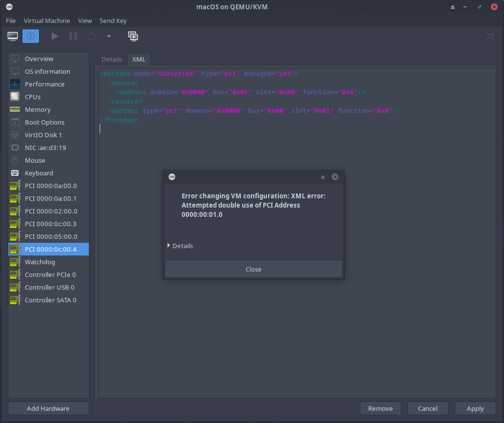This screenshot has width=504, height=423.
Task: Select PCI 0000:0a:00.0 device in list
Action: [51, 186]
